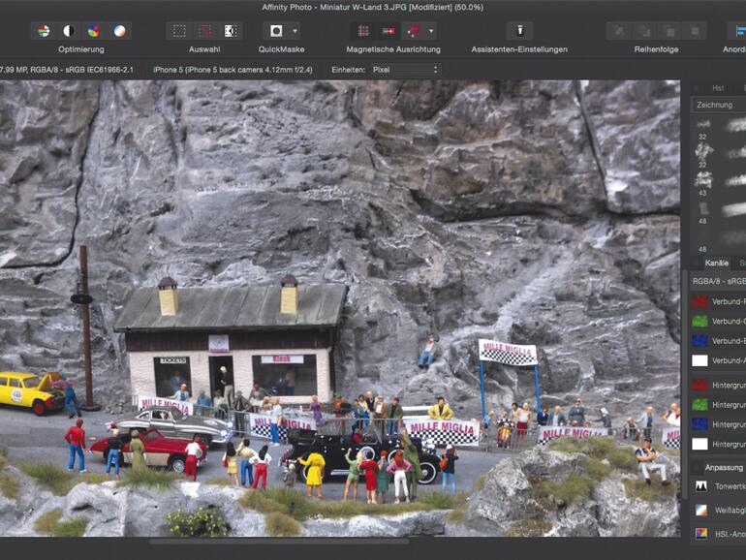The height and width of the screenshot is (560, 746).
Task: Click the white Verbund alpha swatch
Action: point(699,360)
